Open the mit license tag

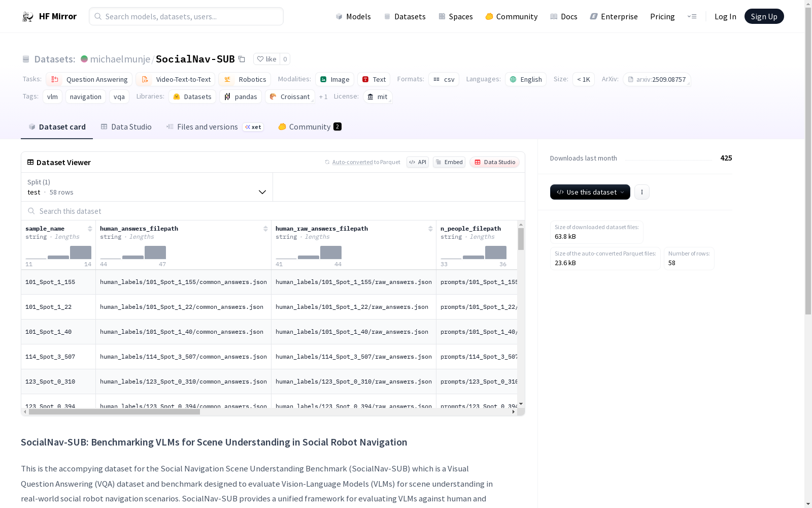(x=378, y=97)
